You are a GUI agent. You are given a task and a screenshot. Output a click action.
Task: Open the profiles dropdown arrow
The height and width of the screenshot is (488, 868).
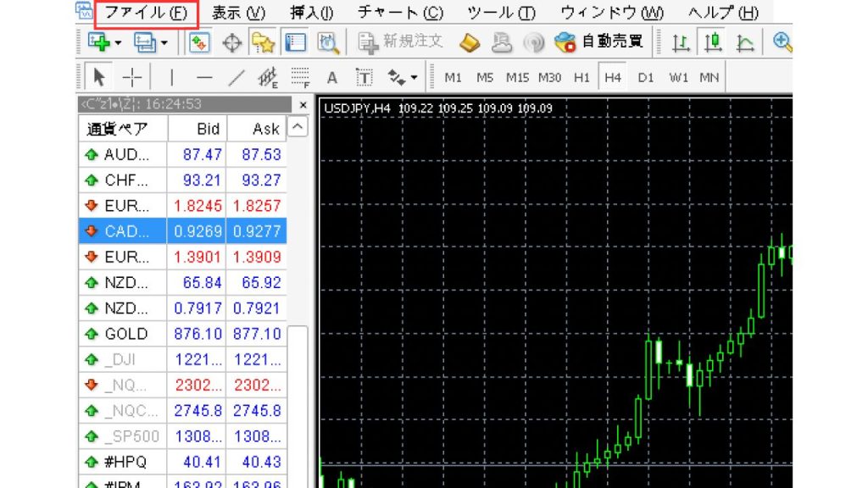(164, 42)
